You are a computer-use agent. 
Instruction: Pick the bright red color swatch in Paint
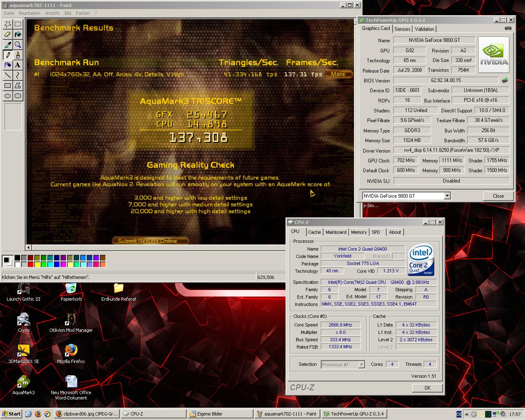pyautogui.click(x=31, y=265)
